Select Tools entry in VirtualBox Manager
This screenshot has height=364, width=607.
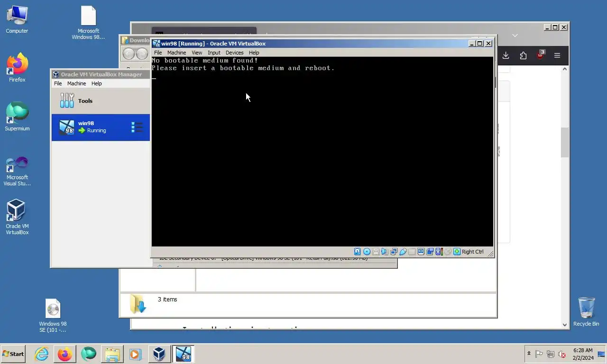[101, 100]
